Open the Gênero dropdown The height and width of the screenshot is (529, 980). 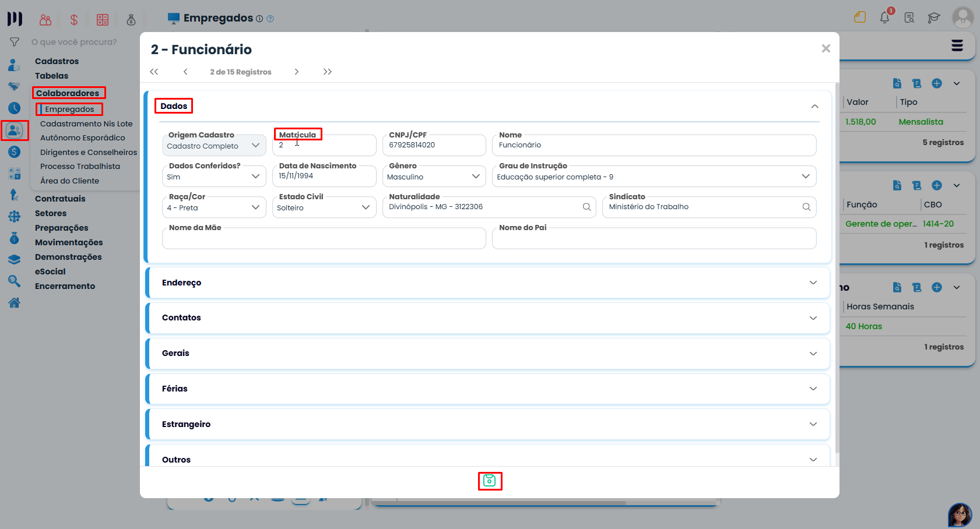pyautogui.click(x=434, y=177)
